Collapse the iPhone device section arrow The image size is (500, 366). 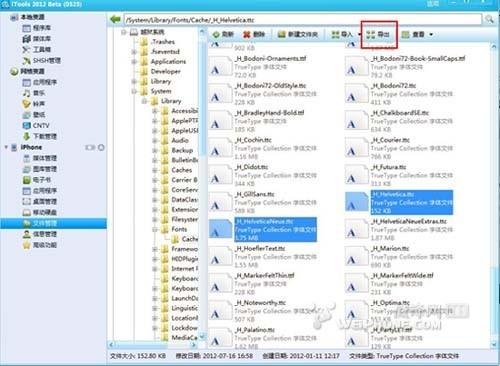(6, 147)
